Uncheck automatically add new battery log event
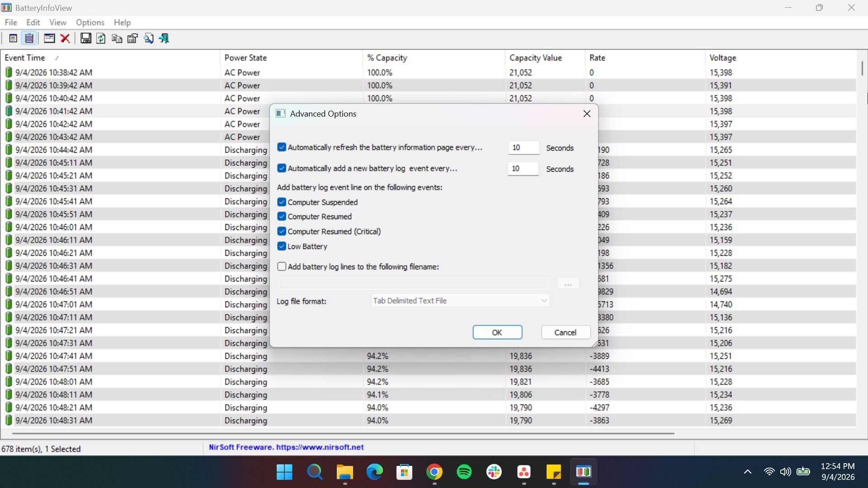This screenshot has width=868, height=488. pos(282,168)
